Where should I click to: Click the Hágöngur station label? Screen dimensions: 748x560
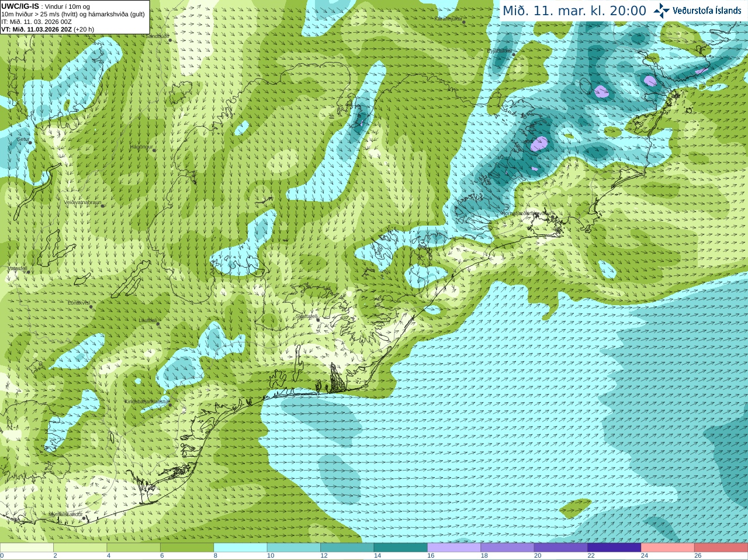click(x=141, y=147)
